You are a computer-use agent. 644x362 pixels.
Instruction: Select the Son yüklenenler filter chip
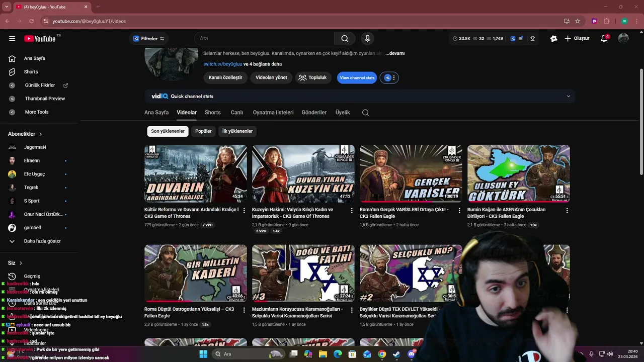168,131
